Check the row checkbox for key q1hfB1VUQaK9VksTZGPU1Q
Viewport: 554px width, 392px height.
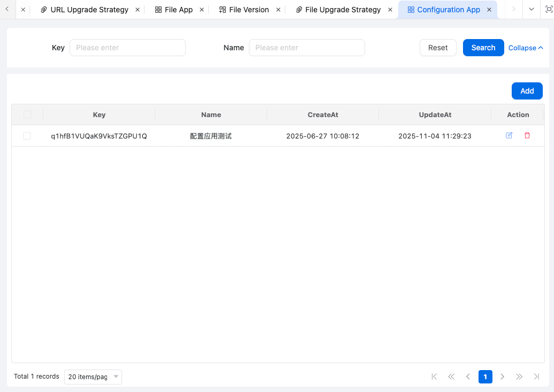pyautogui.click(x=27, y=136)
